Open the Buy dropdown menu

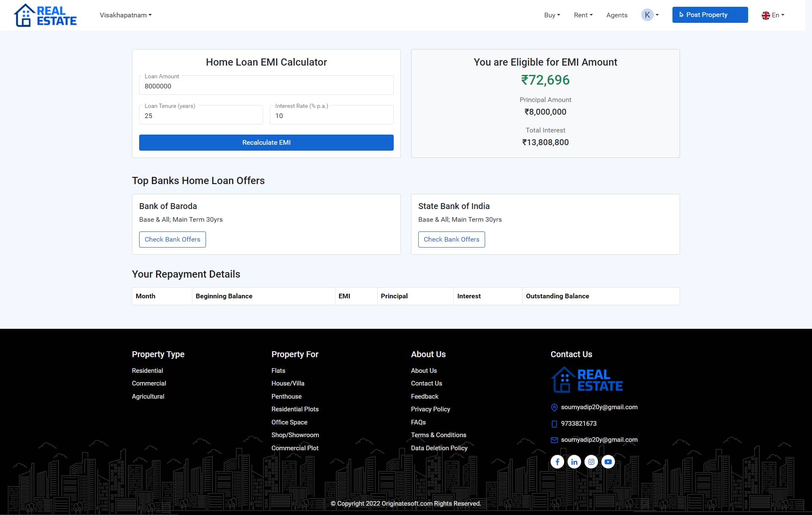552,15
